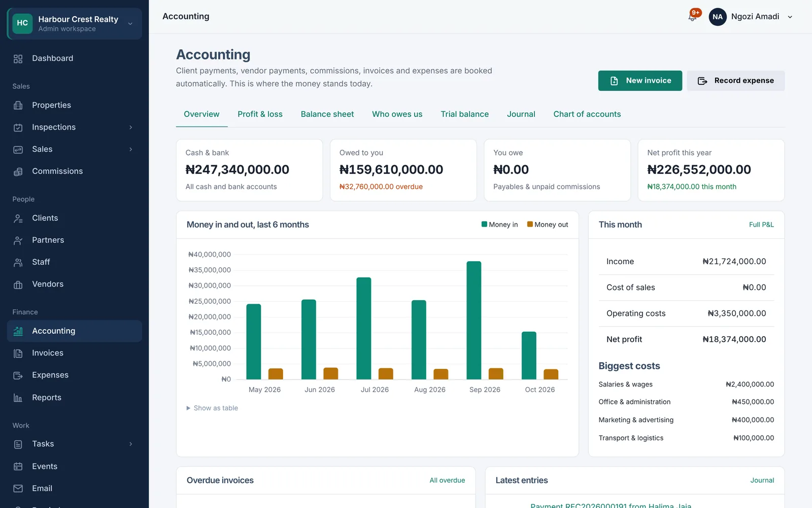Switch to the Balance sheet tab
Image resolution: width=812 pixels, height=508 pixels.
(327, 114)
